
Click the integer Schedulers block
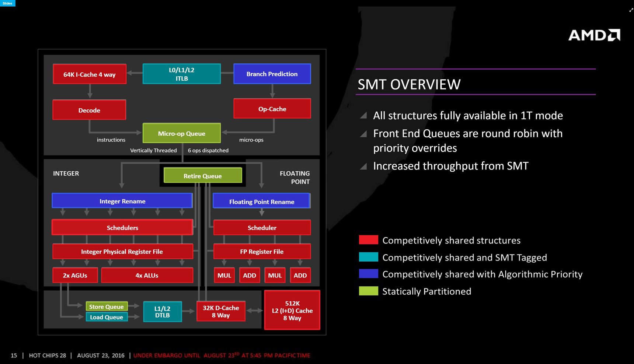coord(122,227)
